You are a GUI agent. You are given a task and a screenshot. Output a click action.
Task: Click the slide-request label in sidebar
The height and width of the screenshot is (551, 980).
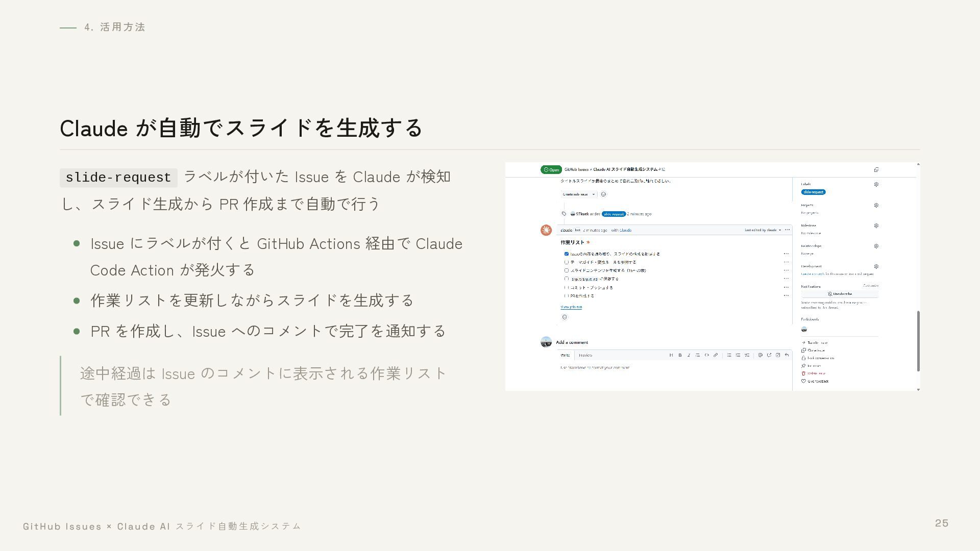click(x=814, y=192)
